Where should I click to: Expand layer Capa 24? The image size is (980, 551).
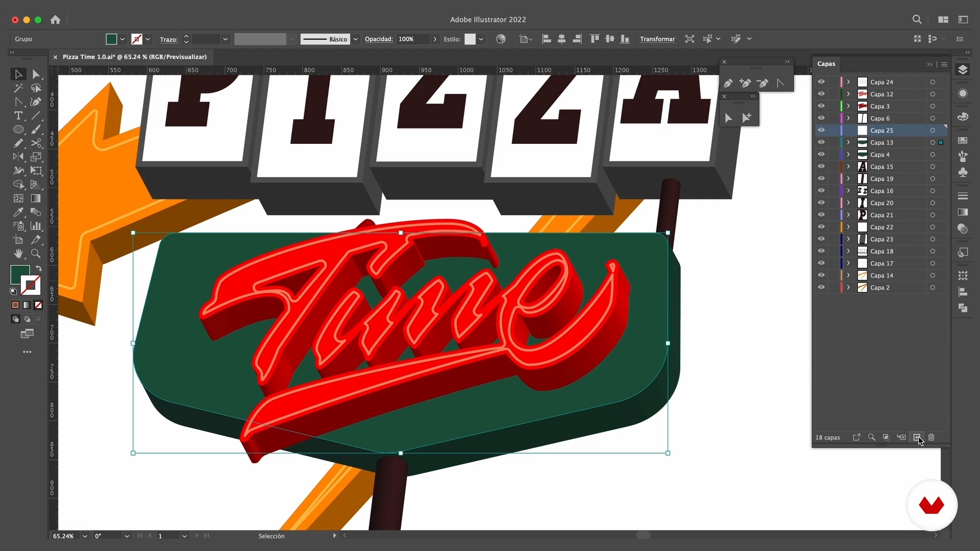click(x=848, y=82)
